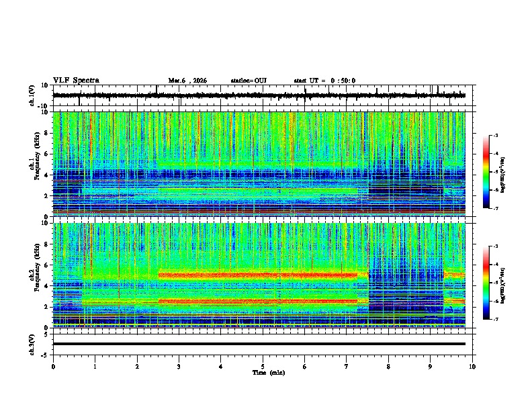Click time axis tick label "3"
The height and width of the screenshot is (411, 532).
point(179,367)
